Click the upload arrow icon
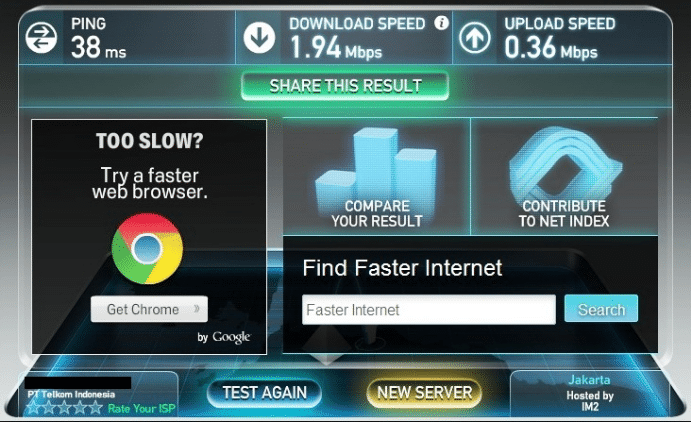Image resolution: width=691 pixels, height=422 pixels. (475, 37)
